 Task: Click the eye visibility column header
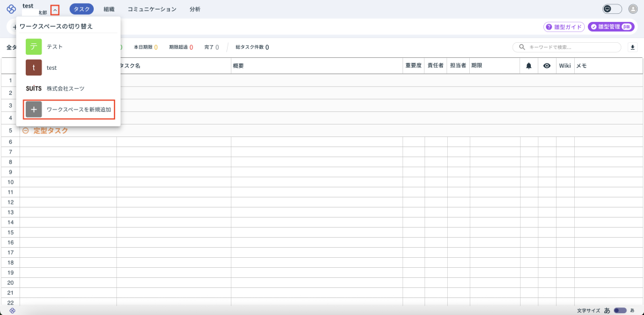pyautogui.click(x=547, y=65)
